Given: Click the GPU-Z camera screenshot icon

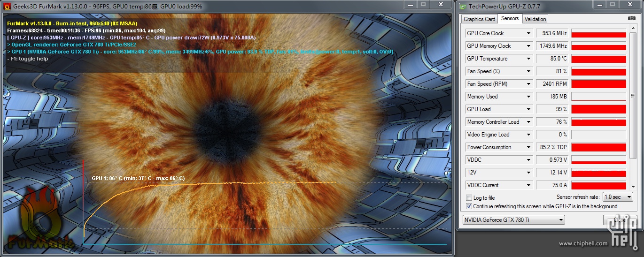Looking at the screenshot, I should pos(631,18).
